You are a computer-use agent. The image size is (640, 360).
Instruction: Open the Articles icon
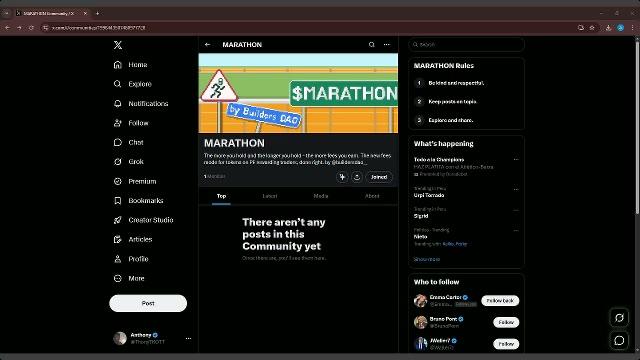tap(118, 239)
